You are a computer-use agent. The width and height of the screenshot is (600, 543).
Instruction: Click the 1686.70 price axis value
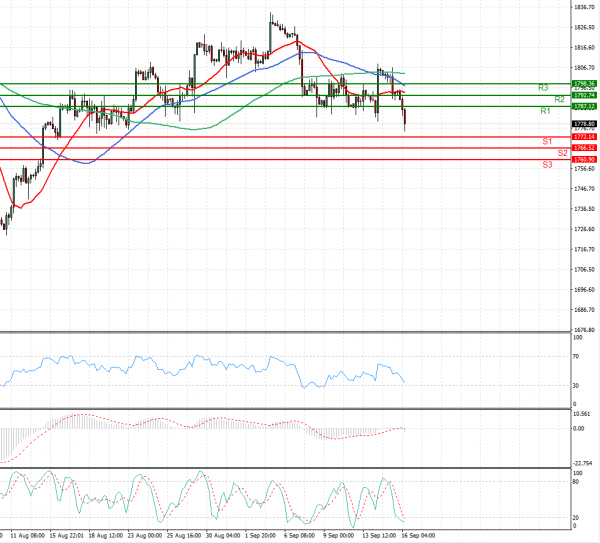[x=584, y=310]
